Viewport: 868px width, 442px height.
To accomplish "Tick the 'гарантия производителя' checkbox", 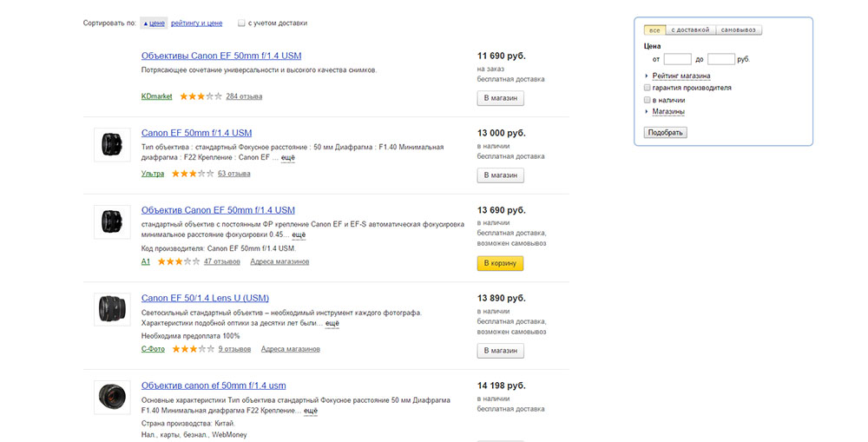I will (648, 88).
